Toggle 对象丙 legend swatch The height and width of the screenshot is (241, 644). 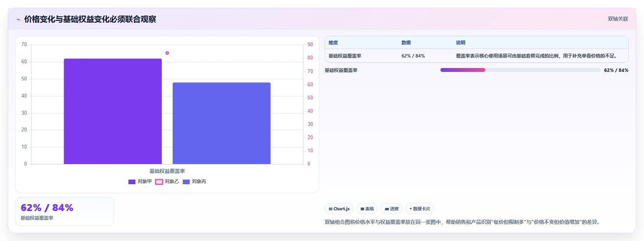(x=186, y=182)
